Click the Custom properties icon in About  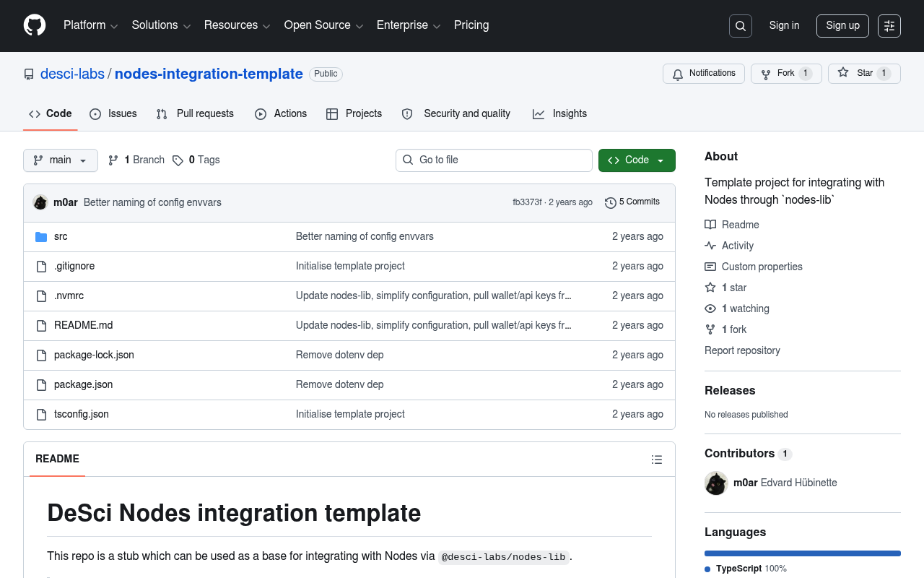pyautogui.click(x=710, y=267)
